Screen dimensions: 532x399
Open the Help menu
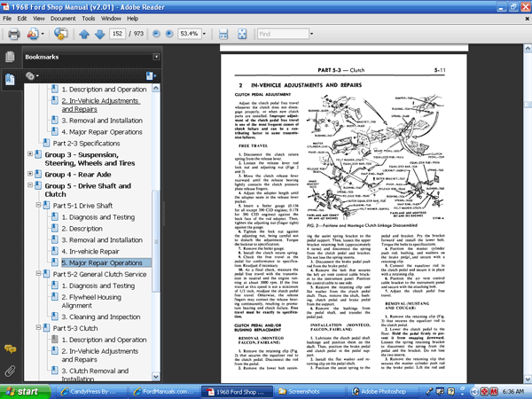(133, 19)
